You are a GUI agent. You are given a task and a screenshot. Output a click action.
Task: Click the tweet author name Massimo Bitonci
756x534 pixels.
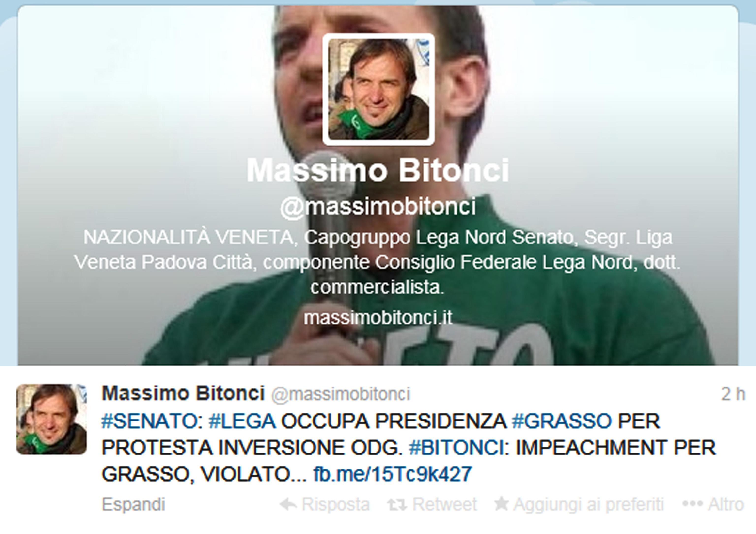tap(183, 393)
